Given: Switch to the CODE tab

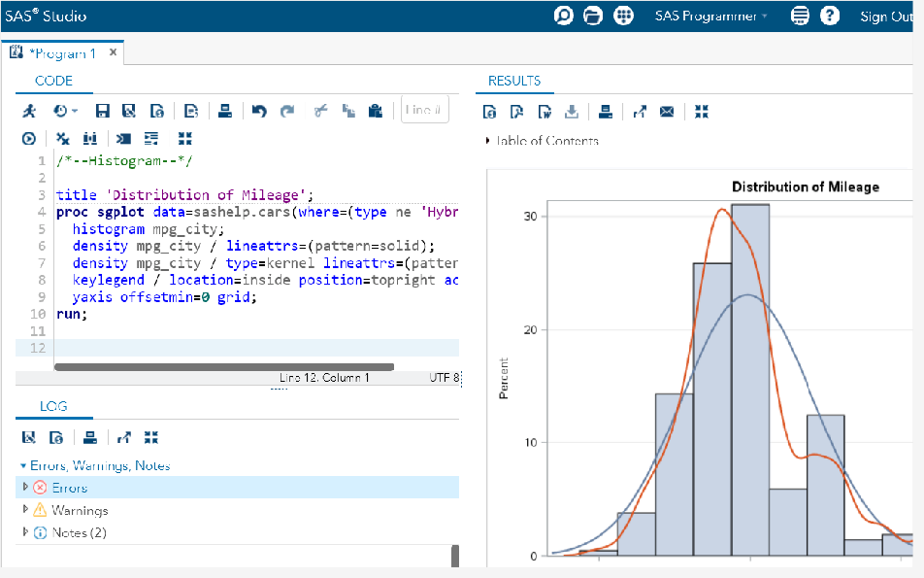Looking at the screenshot, I should [x=53, y=81].
